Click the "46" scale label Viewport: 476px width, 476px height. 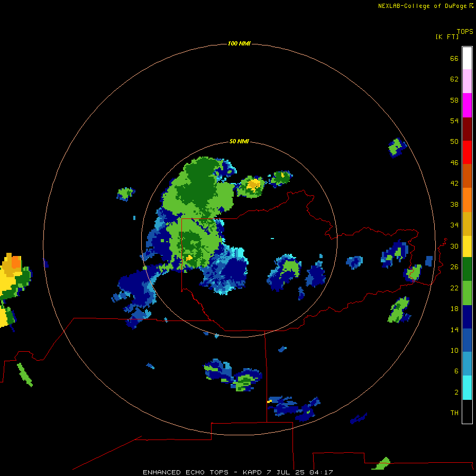(454, 163)
